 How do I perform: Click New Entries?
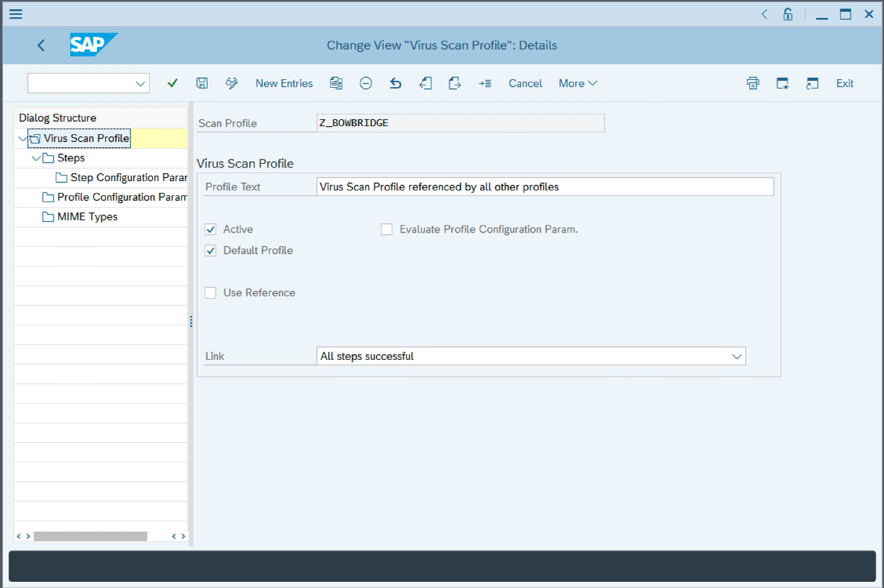(284, 83)
